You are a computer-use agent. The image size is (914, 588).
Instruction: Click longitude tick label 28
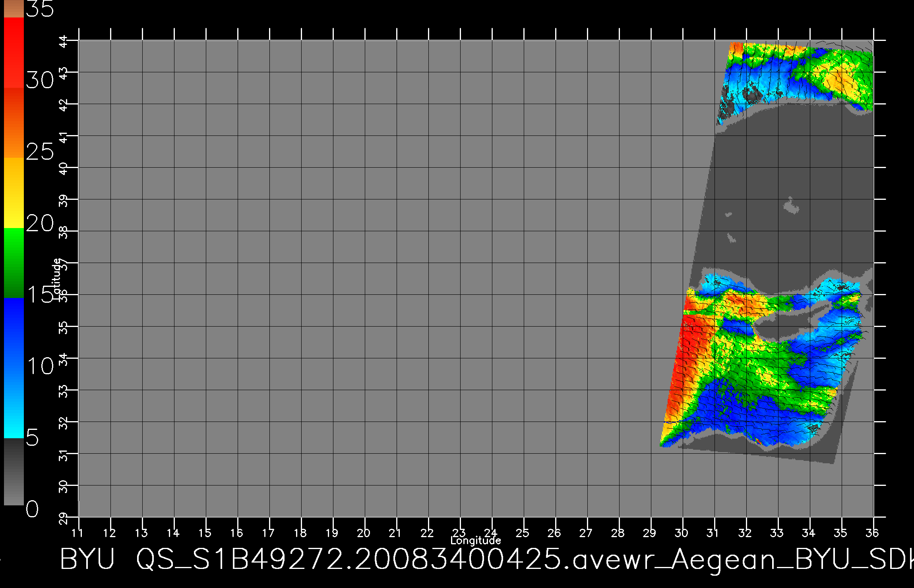click(x=618, y=533)
